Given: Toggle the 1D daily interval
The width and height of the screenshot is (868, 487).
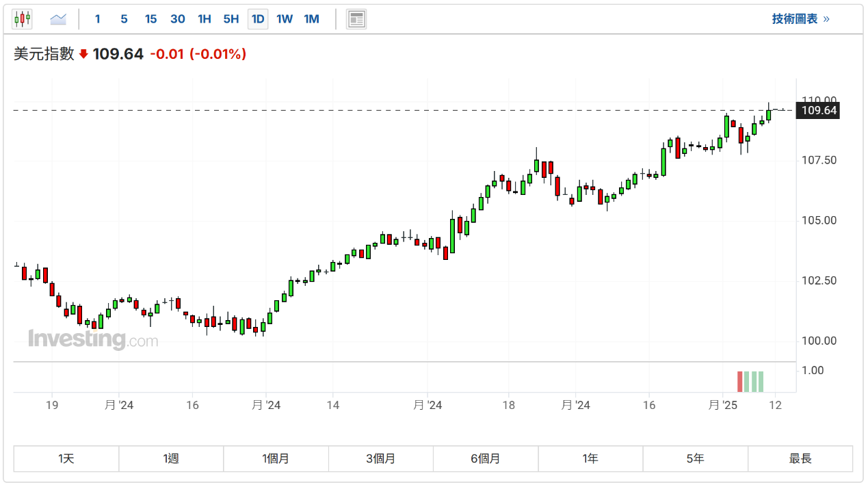Looking at the screenshot, I should pos(258,19).
